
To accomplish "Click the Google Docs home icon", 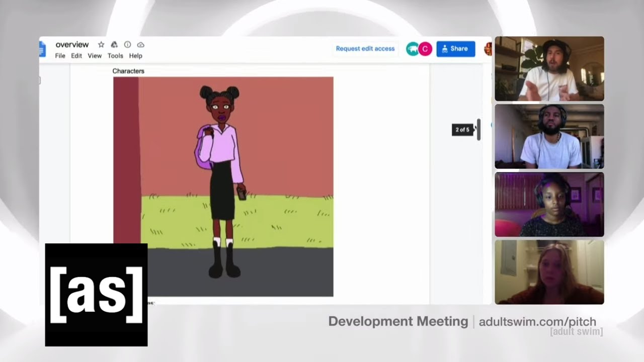I will pyautogui.click(x=42, y=49).
